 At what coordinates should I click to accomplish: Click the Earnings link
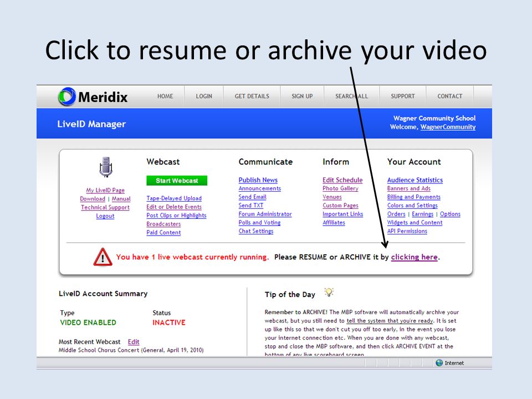click(x=422, y=214)
